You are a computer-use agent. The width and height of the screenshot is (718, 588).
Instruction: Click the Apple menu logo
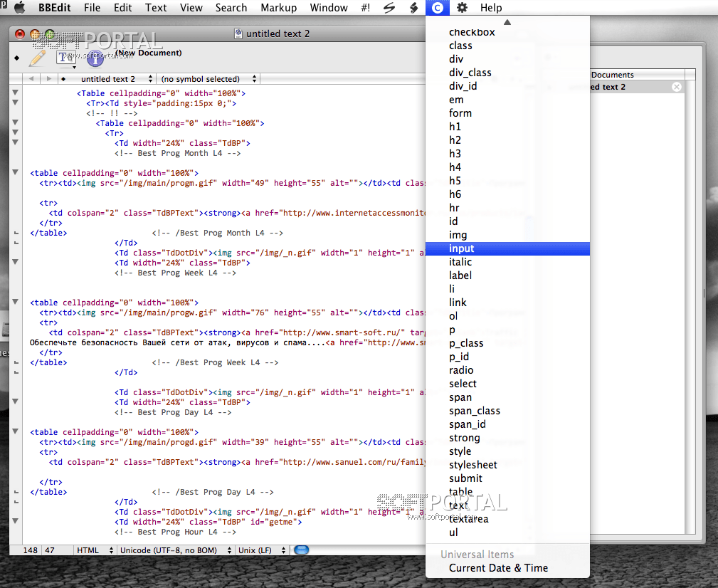[19, 8]
